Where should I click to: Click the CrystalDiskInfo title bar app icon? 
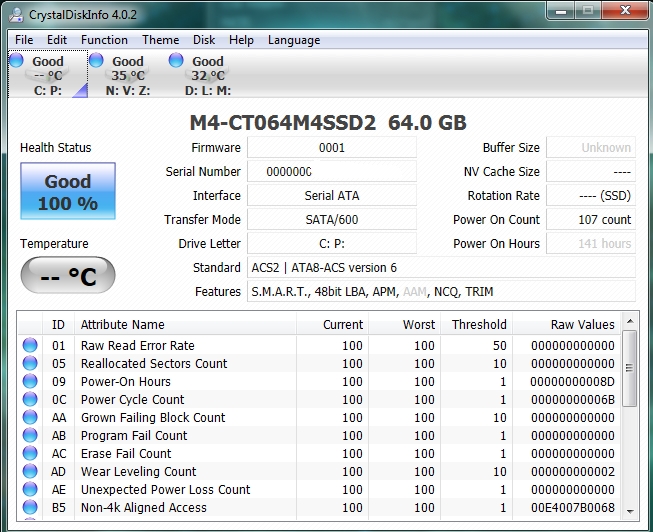click(x=17, y=15)
